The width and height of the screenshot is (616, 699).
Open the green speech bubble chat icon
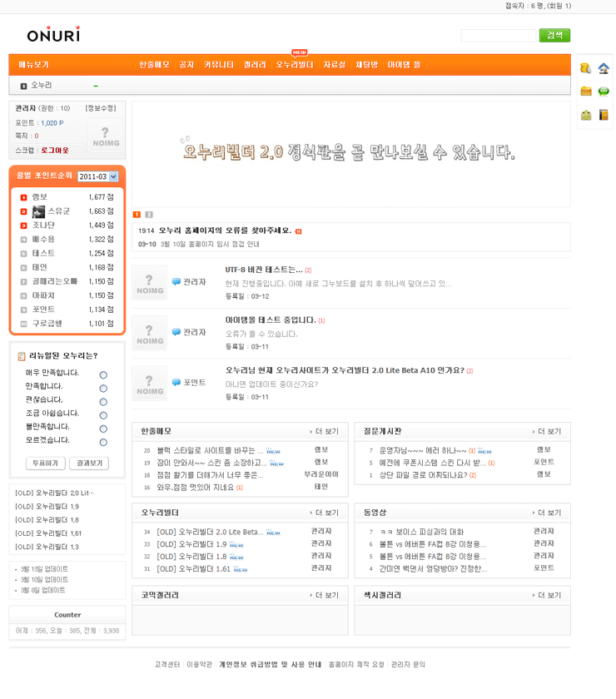point(604,92)
